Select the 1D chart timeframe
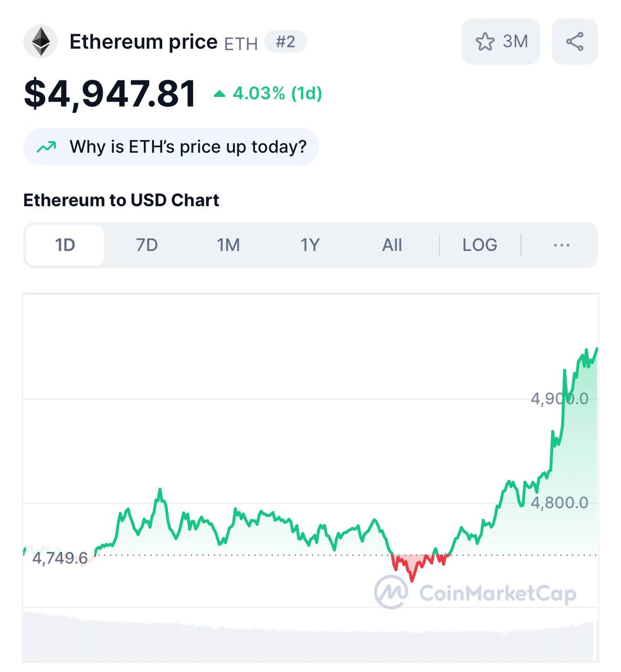The image size is (621, 672). (65, 245)
